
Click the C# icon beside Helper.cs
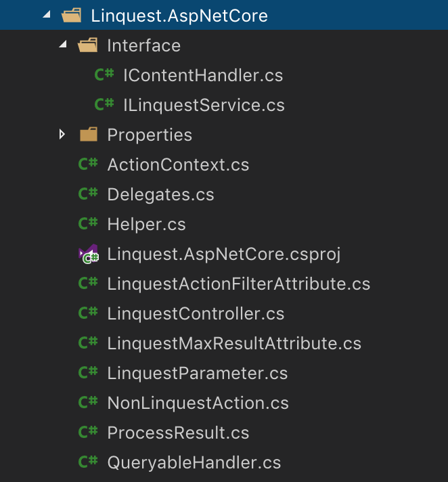tap(88, 224)
